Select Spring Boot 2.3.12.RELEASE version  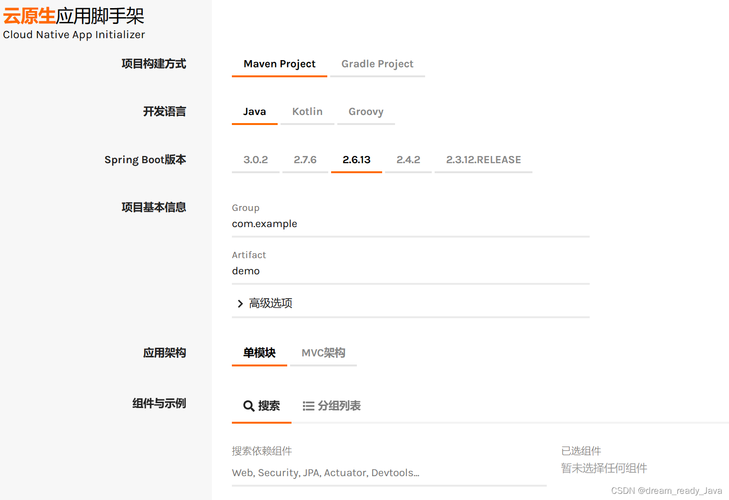pyautogui.click(x=484, y=160)
